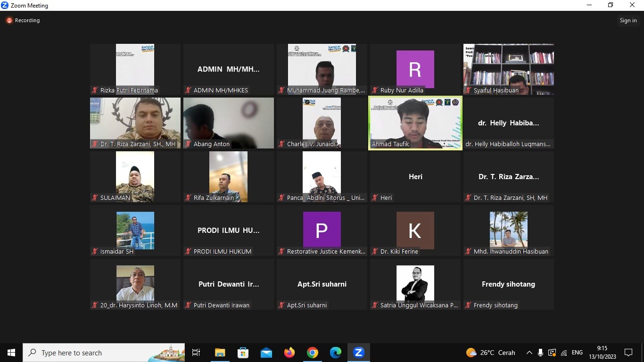Open the Mail app from the taskbar
Viewport: 644px width, 362px height.
pos(266,353)
